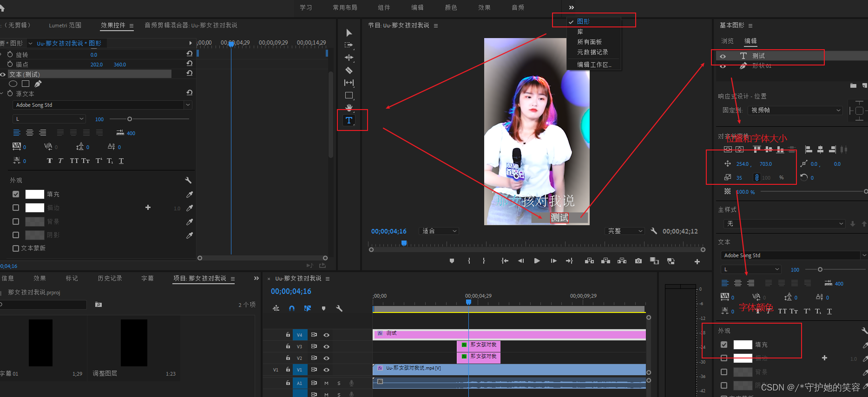Toggle Linked Selection in the timeline
This screenshot has width=868, height=397.
click(308, 308)
